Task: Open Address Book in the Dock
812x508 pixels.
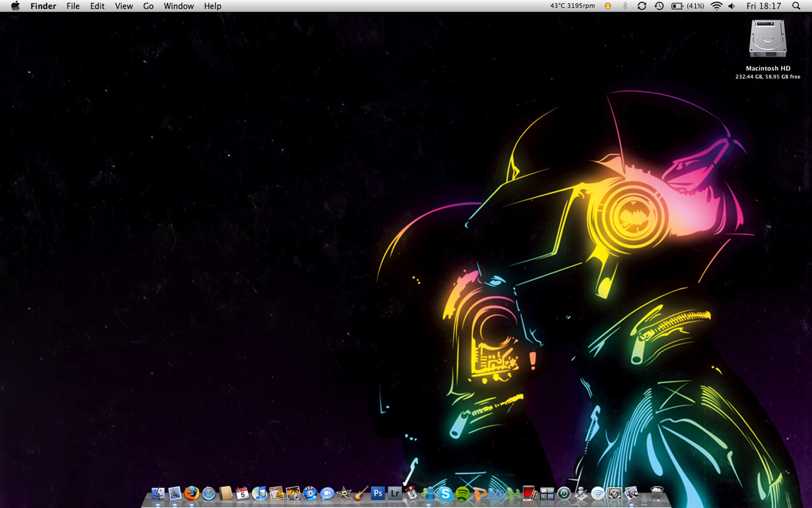Action: click(225, 494)
